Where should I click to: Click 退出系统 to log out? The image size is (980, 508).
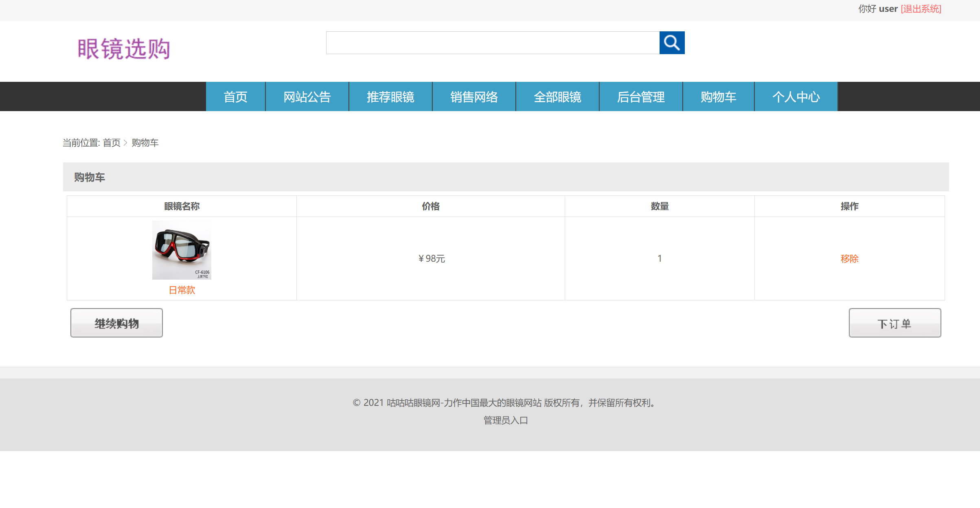(x=921, y=9)
